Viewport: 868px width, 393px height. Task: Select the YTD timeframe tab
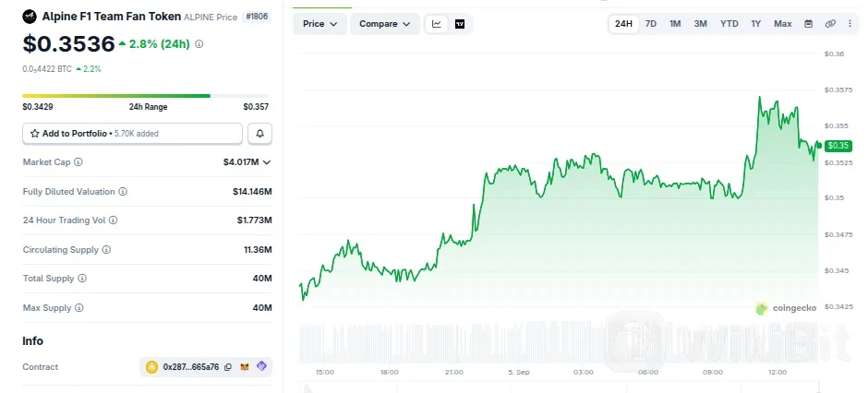point(729,24)
